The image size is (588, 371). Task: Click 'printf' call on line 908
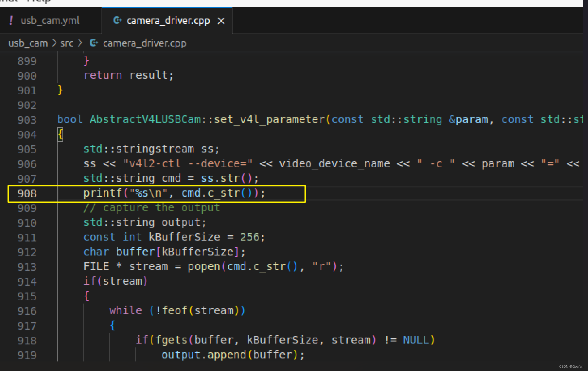coord(103,193)
